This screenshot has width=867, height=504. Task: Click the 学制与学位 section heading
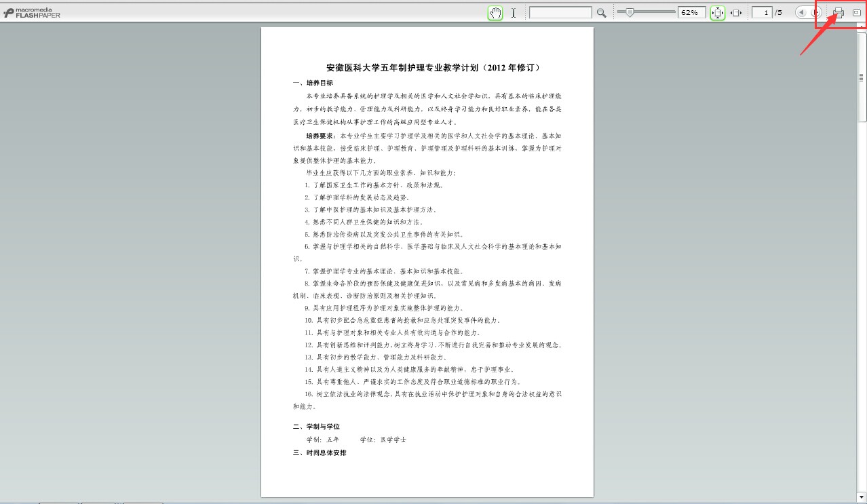click(316, 427)
